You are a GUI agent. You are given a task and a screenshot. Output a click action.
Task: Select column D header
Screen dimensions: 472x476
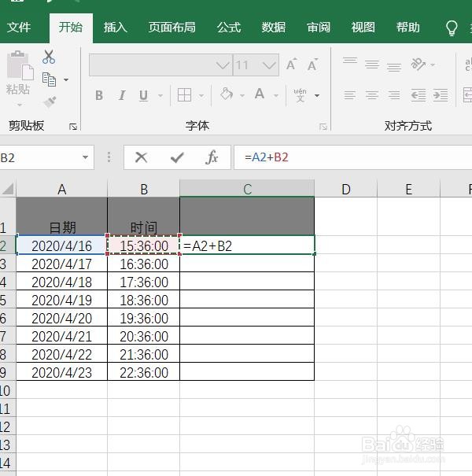[x=345, y=189]
